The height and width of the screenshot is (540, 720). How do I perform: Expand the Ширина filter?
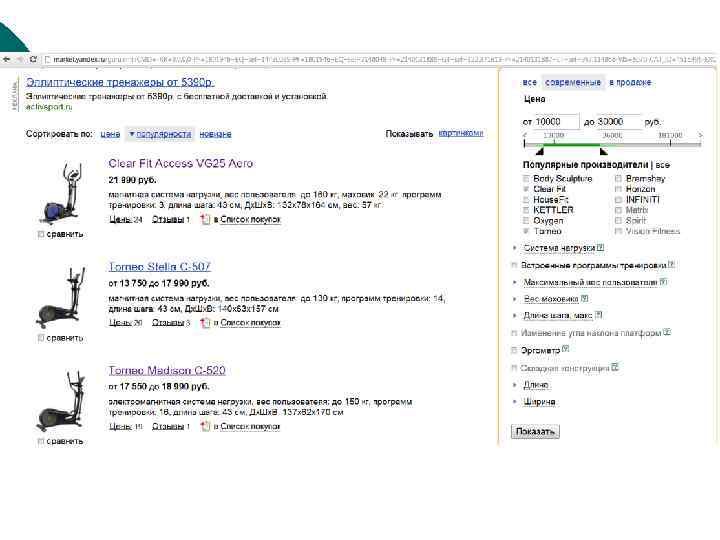pos(540,402)
